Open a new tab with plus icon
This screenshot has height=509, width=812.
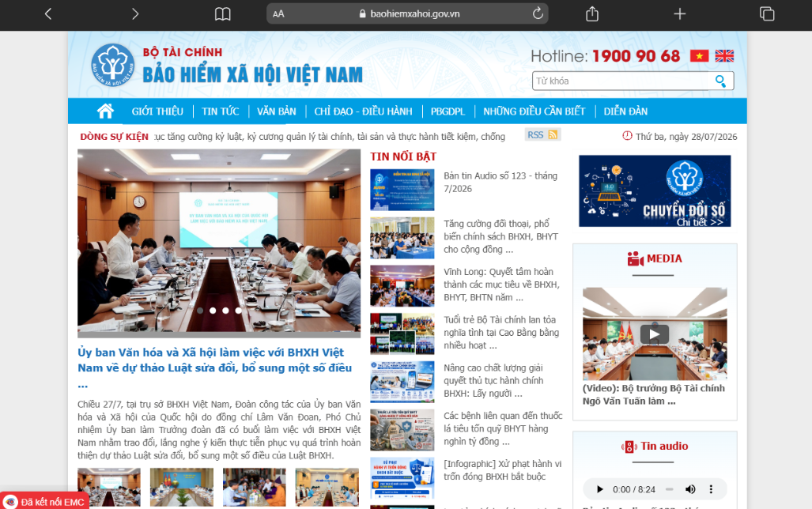point(679,14)
